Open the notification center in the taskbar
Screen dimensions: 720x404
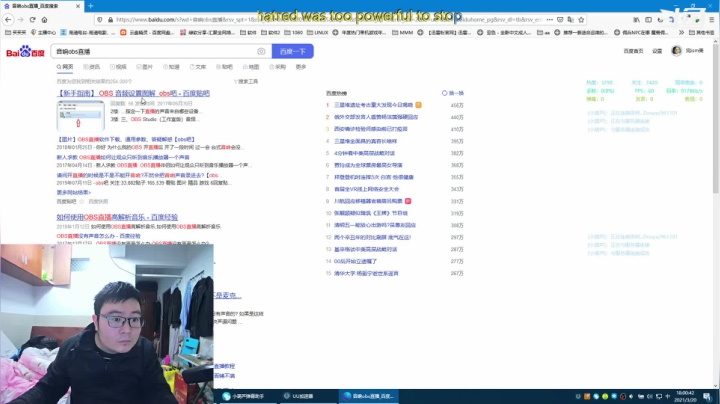click(x=707, y=396)
